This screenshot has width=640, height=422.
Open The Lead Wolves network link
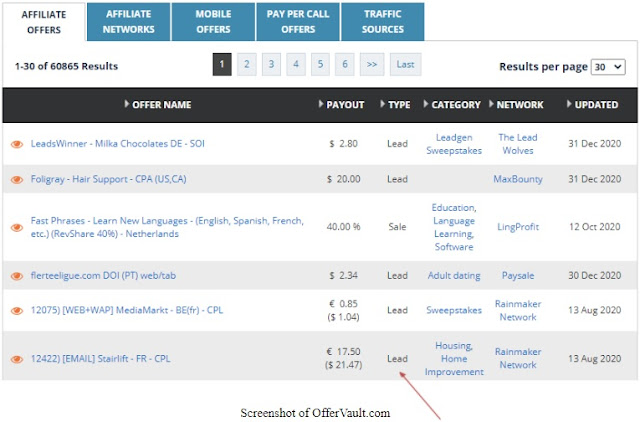pyautogui.click(x=518, y=144)
